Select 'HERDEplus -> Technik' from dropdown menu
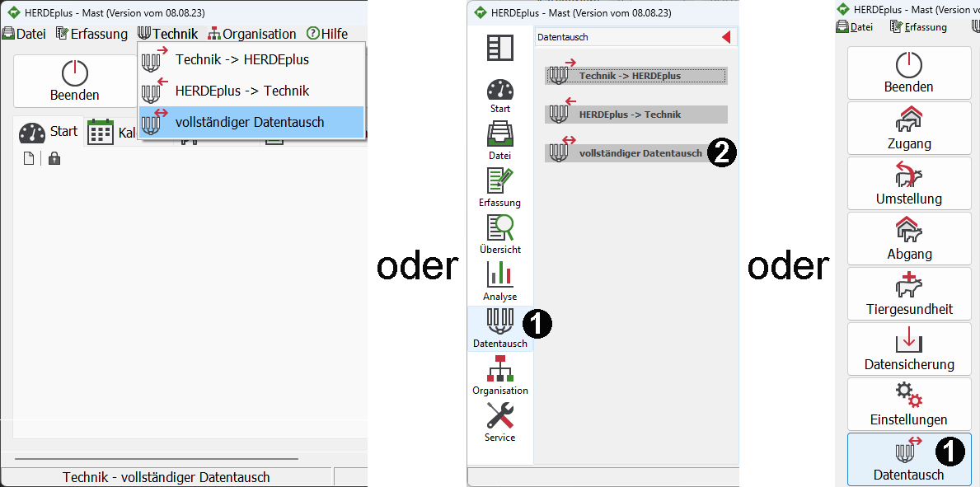The image size is (980, 487). [x=251, y=91]
